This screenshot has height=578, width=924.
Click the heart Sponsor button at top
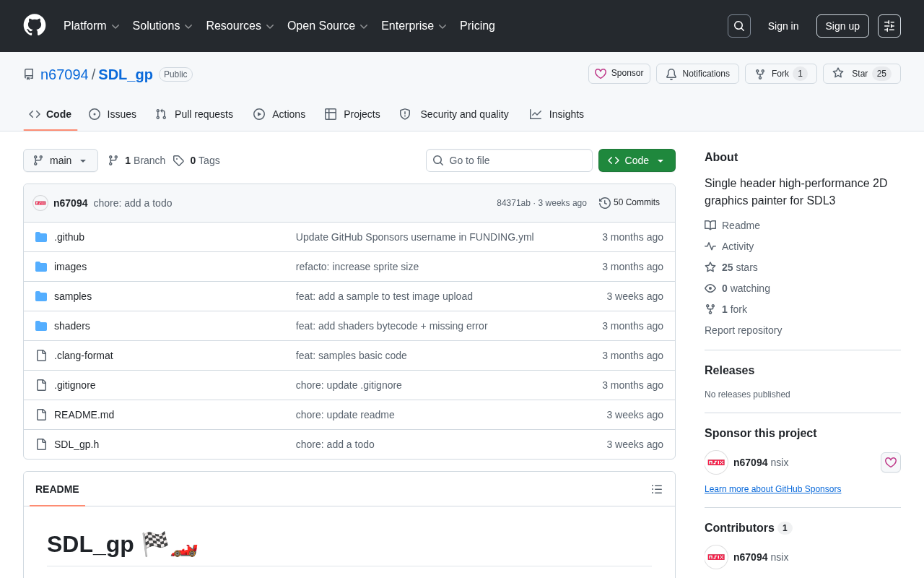click(x=619, y=74)
